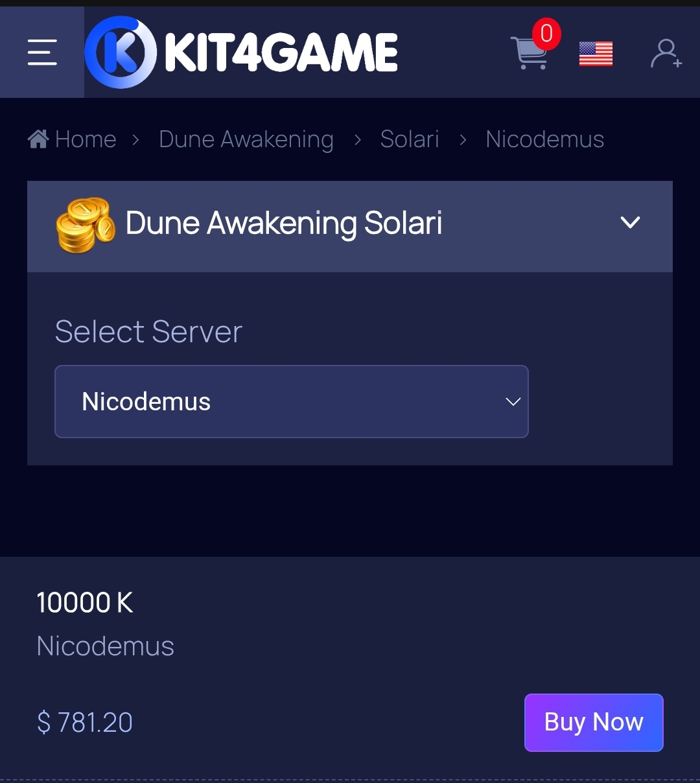Viewport: 700px width, 783px height.
Task: Change region via the US flag icon
Action: tap(596, 54)
